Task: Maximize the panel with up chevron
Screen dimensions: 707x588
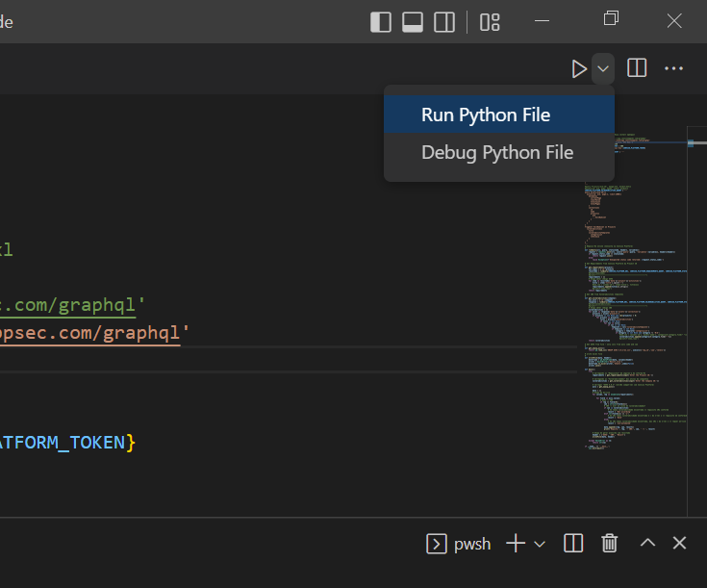Action: pyautogui.click(x=648, y=543)
